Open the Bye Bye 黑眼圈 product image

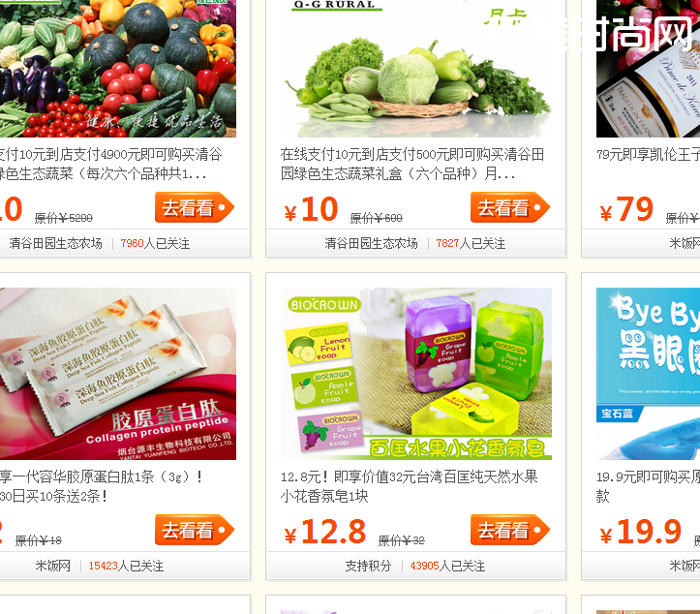coord(649,374)
